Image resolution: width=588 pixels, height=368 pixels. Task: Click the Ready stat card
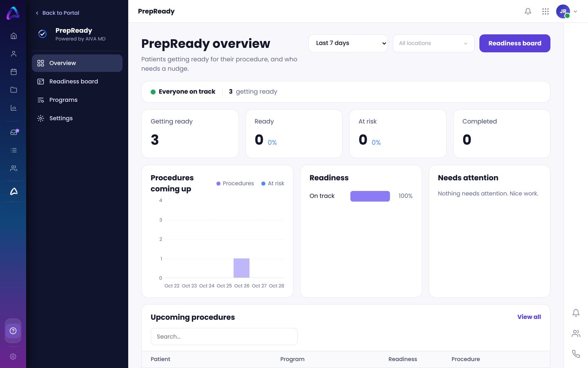(294, 134)
